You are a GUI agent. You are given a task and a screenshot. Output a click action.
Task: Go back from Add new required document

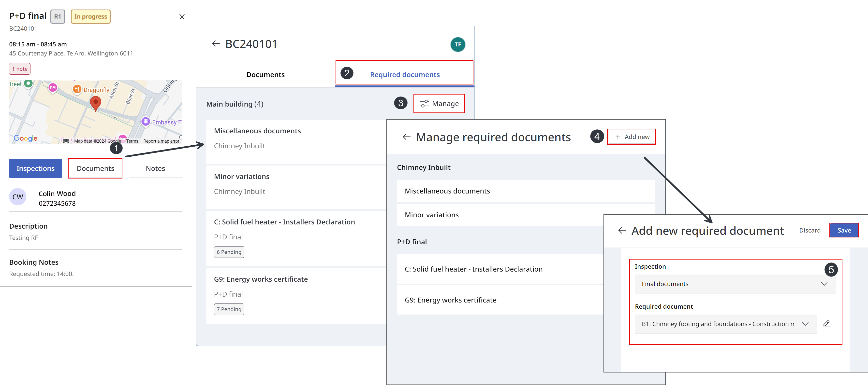point(622,231)
